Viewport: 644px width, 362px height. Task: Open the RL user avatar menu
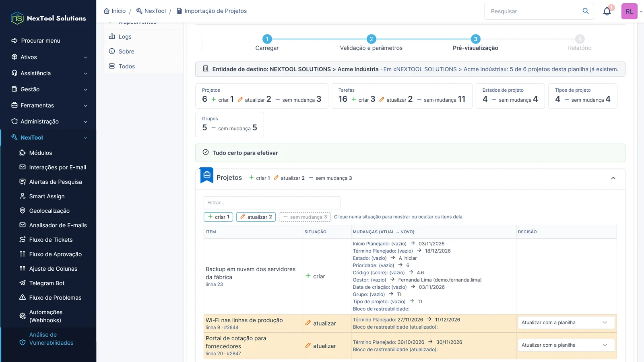630,11
